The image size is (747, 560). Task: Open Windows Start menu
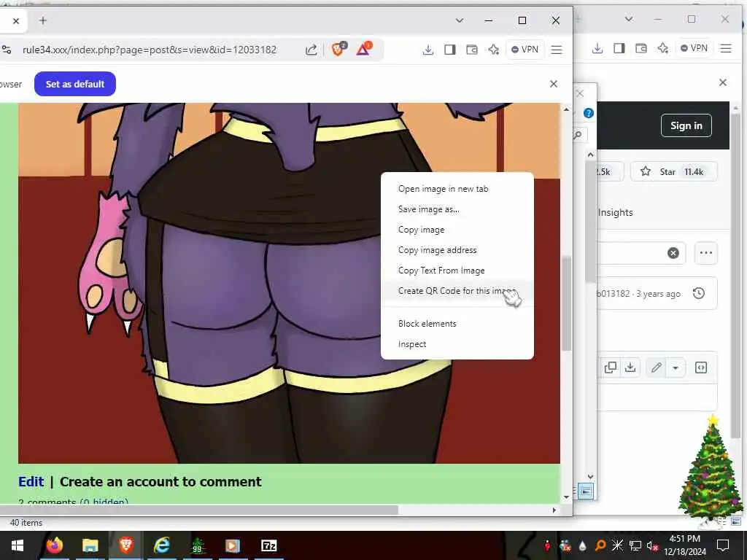(18, 545)
